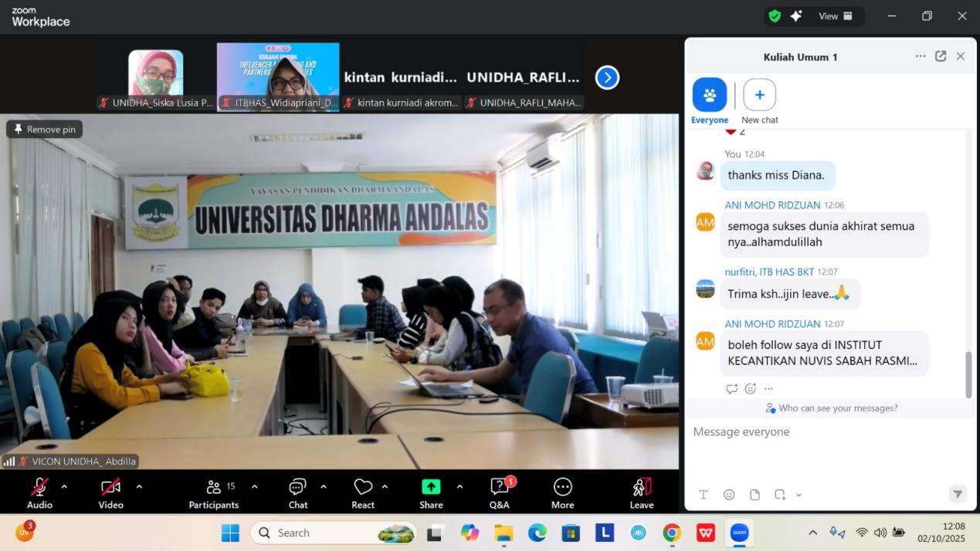Expand audio options arrow next to Audio
The image size is (980, 551).
[x=64, y=486]
